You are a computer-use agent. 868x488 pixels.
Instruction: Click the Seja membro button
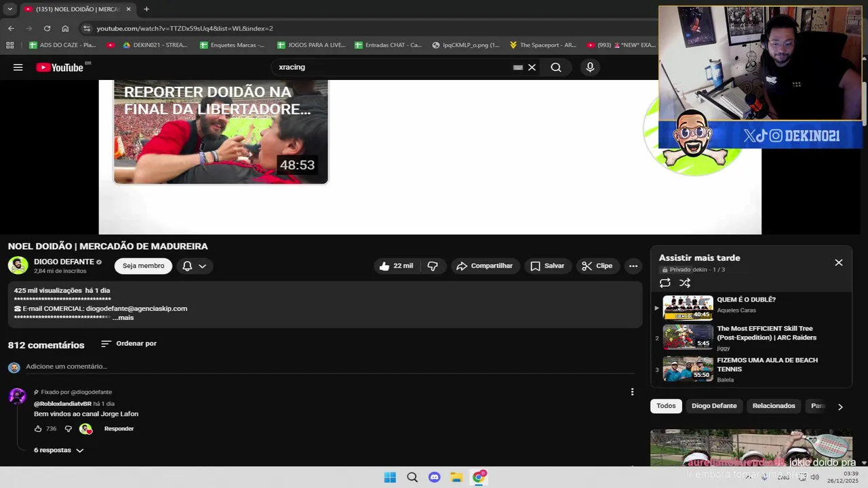143,266
